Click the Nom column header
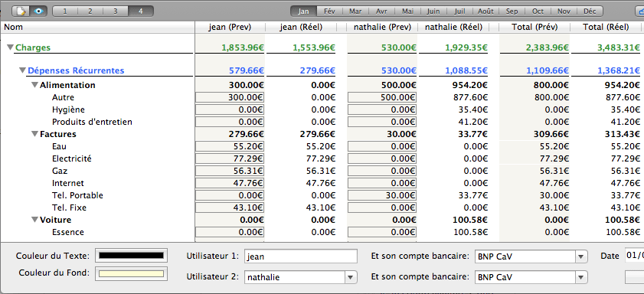 (x=97, y=27)
